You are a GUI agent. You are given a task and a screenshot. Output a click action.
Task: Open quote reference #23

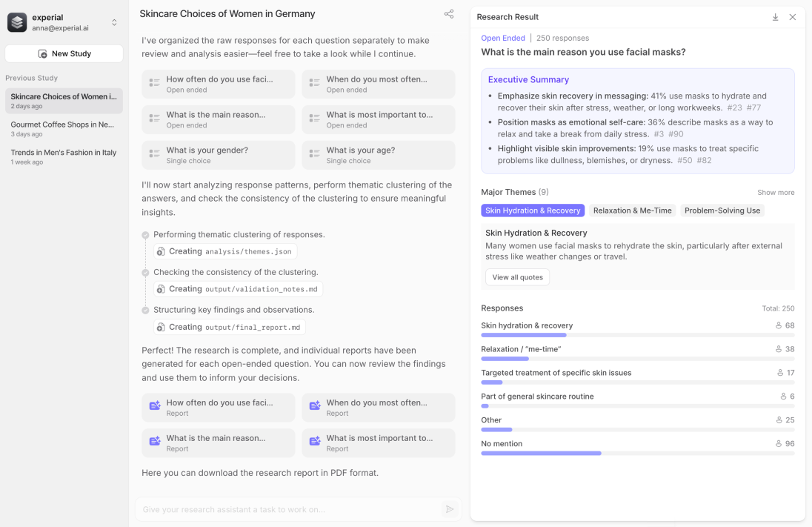coord(734,107)
